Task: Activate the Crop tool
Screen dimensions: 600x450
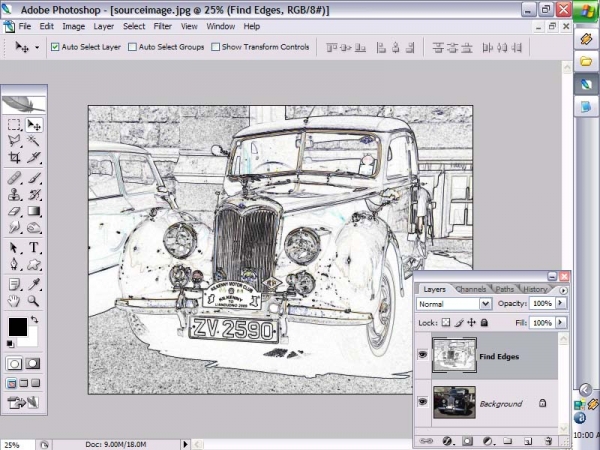Action: click(14, 157)
